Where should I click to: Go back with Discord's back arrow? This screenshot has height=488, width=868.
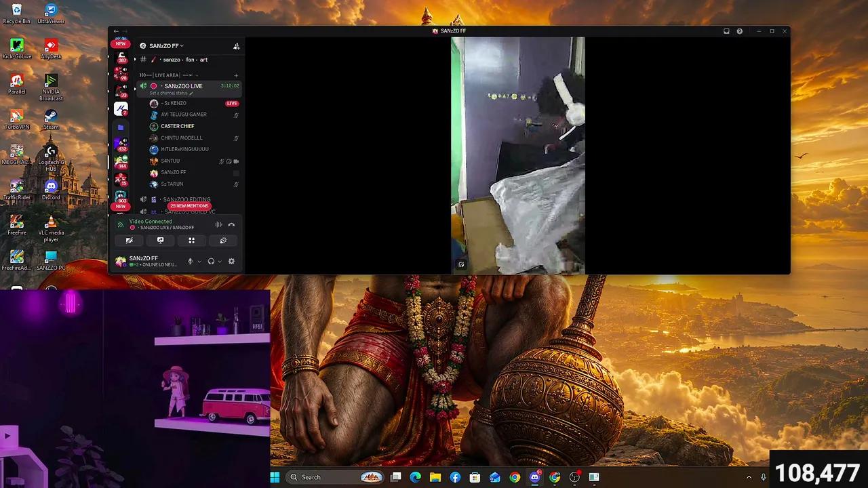[x=116, y=31]
